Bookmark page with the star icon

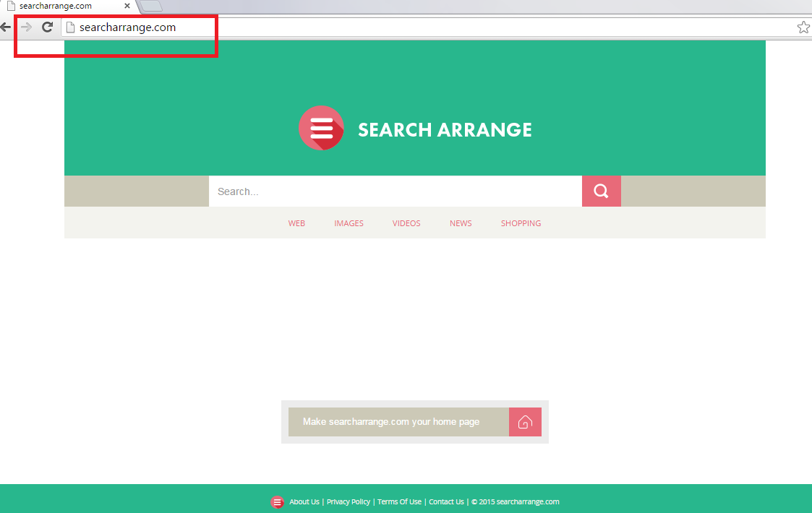(x=803, y=27)
